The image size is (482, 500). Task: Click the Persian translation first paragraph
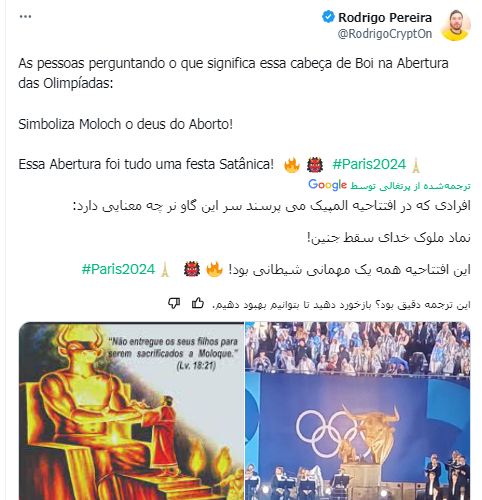point(272,206)
